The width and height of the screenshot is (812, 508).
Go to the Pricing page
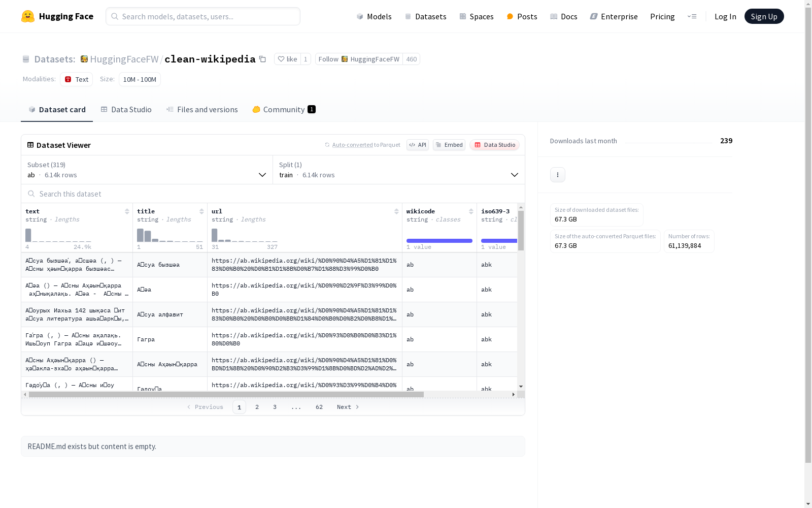pos(662,16)
